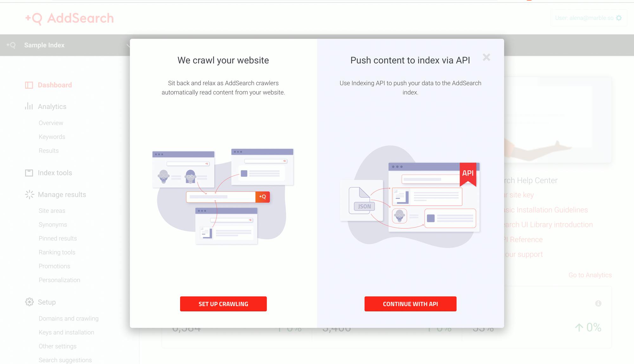Click the Analytics bar chart icon
The width and height of the screenshot is (634, 364).
(29, 106)
